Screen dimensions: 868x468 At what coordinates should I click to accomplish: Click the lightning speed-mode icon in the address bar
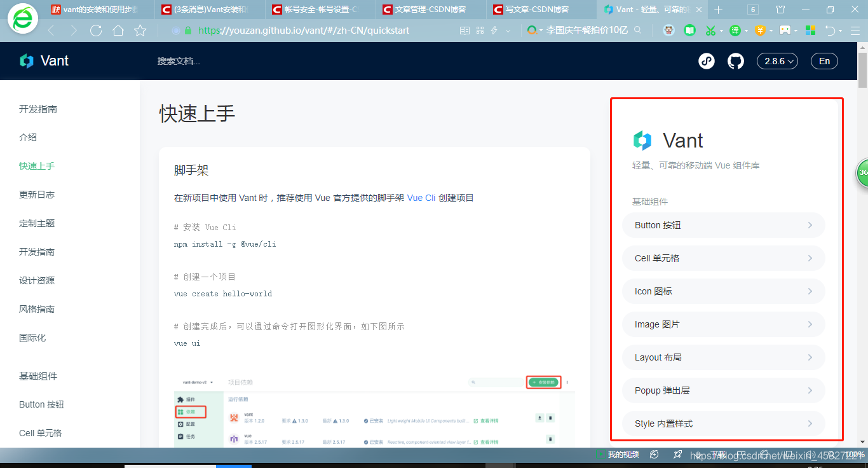[x=494, y=31]
